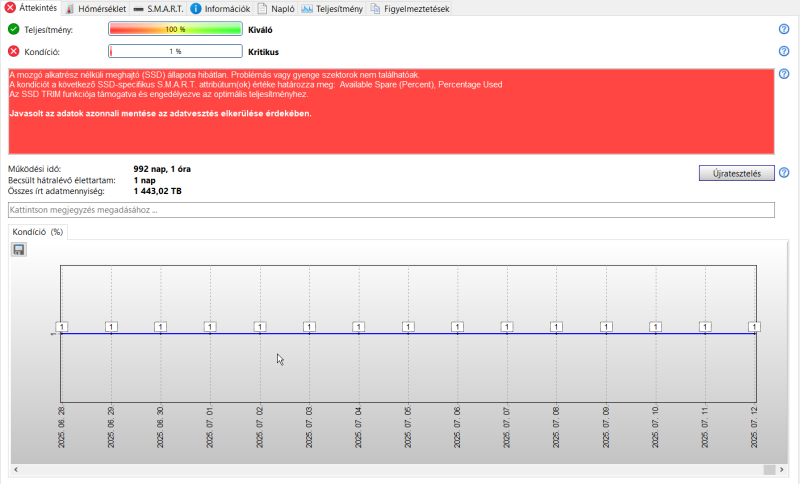This screenshot has height=484, width=800.
Task: Save the chart with the floppy disk icon
Action: (x=19, y=249)
